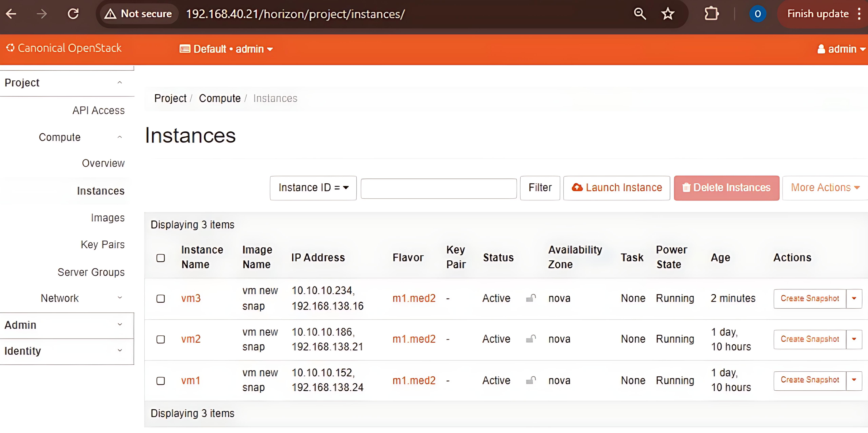The width and height of the screenshot is (868, 433).
Task: Click the browser zoom magnifier icon
Action: (639, 14)
